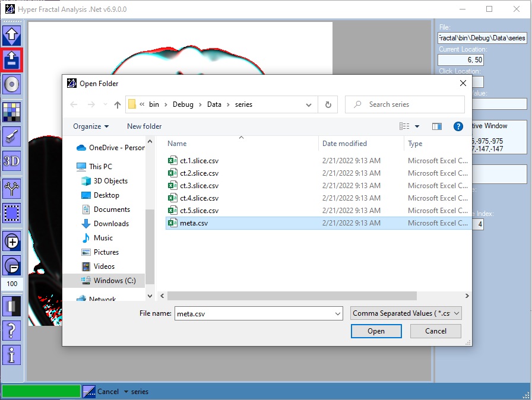Viewport: 532px width, 400px height.
Task: Open program info with the i icon
Action: click(x=12, y=354)
